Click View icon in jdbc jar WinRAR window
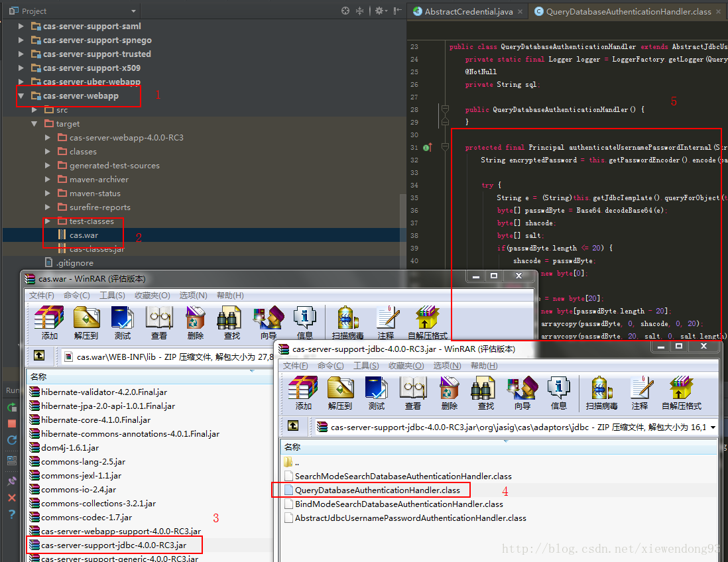 click(x=413, y=388)
